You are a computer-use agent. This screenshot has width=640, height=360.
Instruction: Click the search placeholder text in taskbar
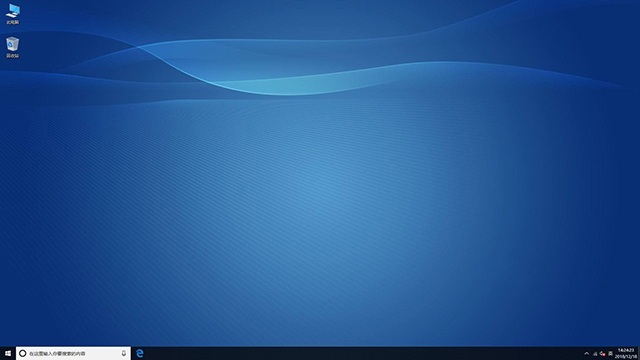(57, 353)
